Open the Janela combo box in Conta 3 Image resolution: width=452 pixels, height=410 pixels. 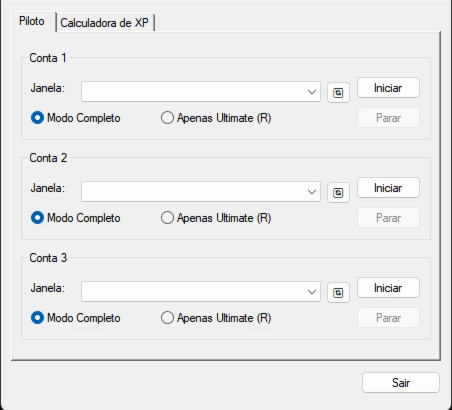point(201,291)
